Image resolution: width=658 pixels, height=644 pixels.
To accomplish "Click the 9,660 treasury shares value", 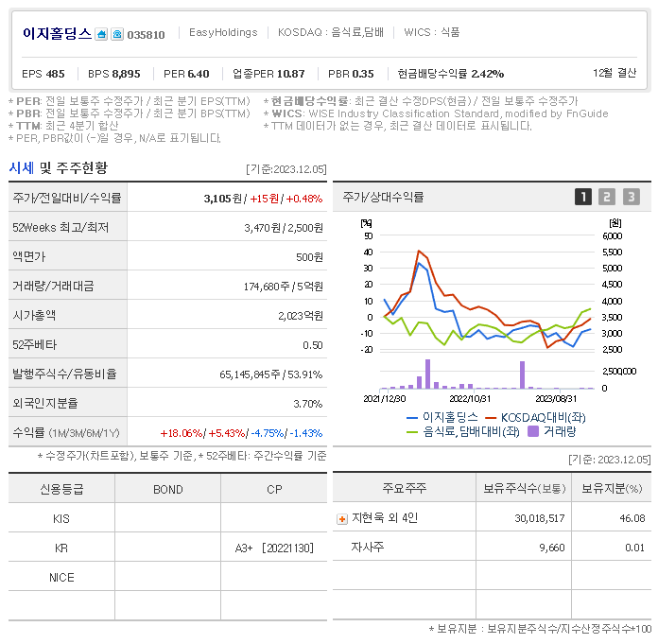I will click(552, 548).
